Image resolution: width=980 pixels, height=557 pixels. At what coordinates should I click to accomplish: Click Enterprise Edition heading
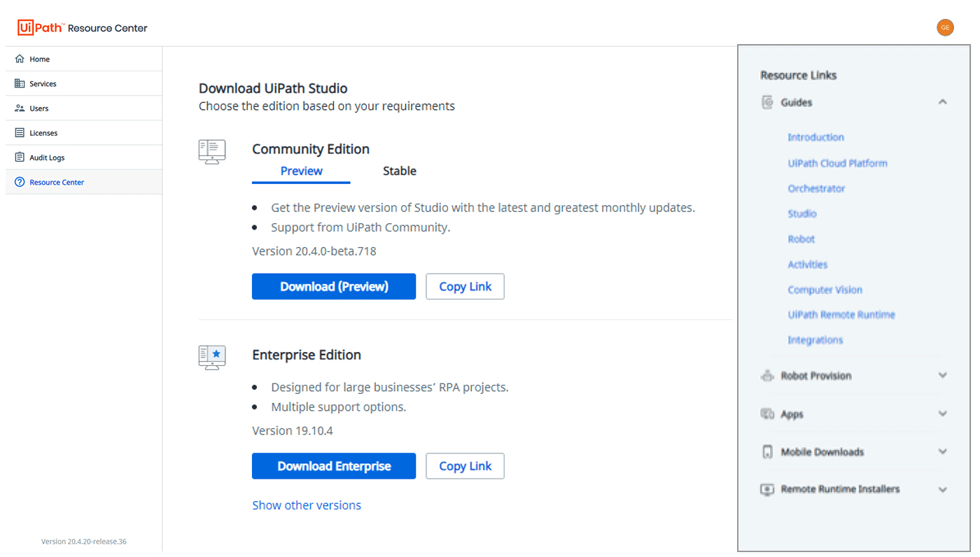[307, 355]
